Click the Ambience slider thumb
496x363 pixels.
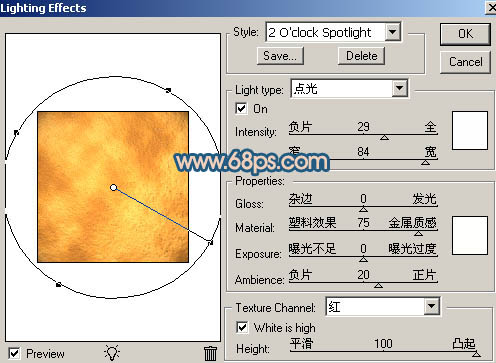[378, 285]
